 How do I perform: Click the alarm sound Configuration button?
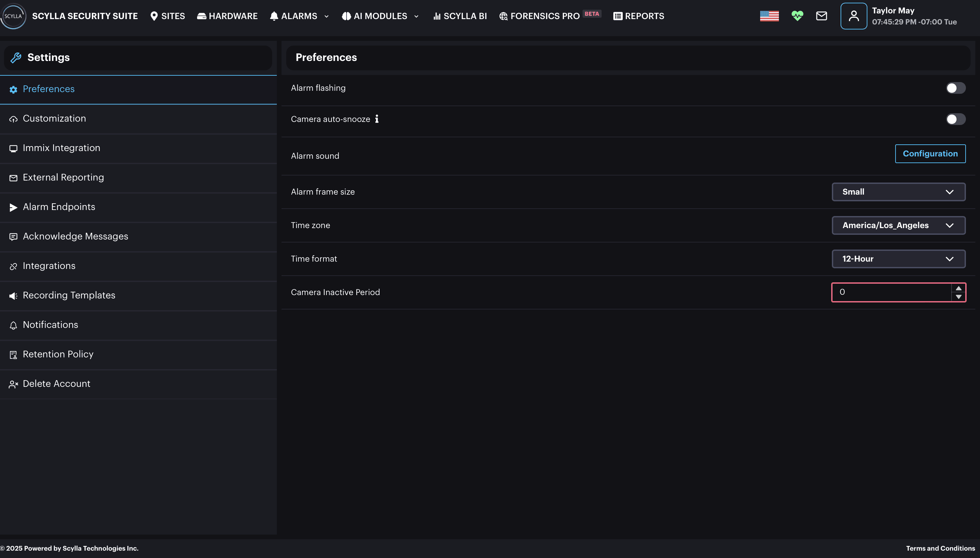tap(930, 154)
